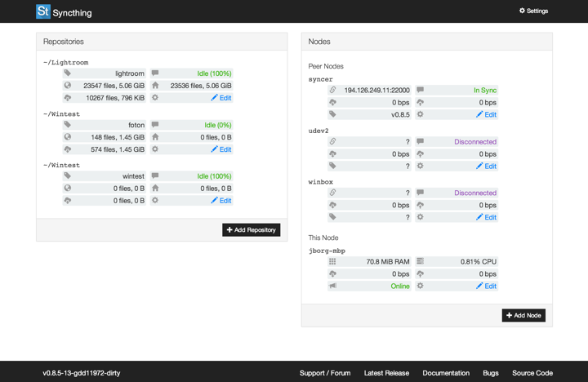Edit the foton repository
This screenshot has height=382, width=588.
[220, 149]
